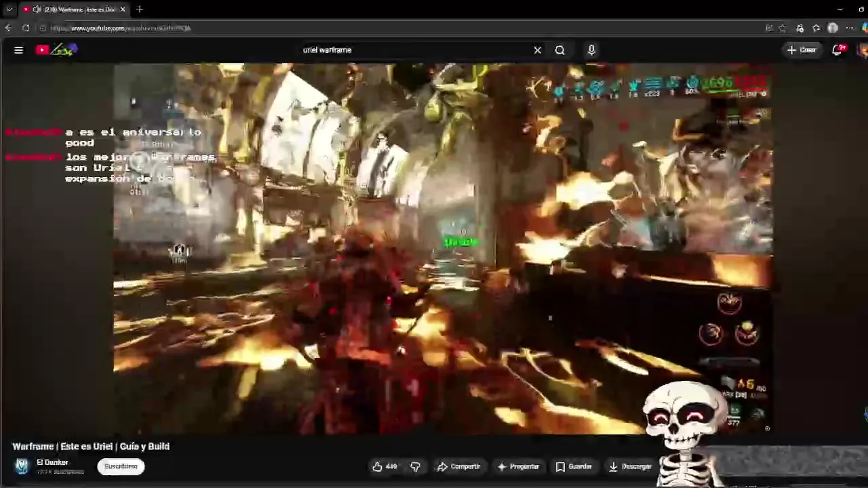
Task: Click the video player to pause
Action: pyautogui.click(x=443, y=249)
